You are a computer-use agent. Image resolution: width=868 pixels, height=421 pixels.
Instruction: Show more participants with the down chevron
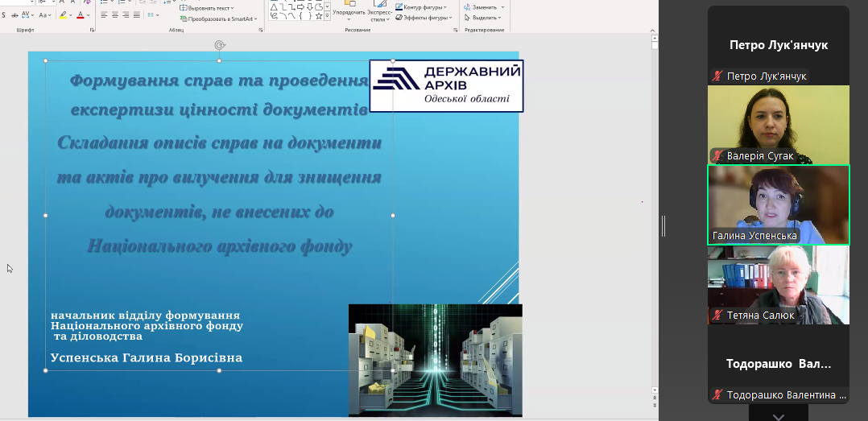[778, 416]
